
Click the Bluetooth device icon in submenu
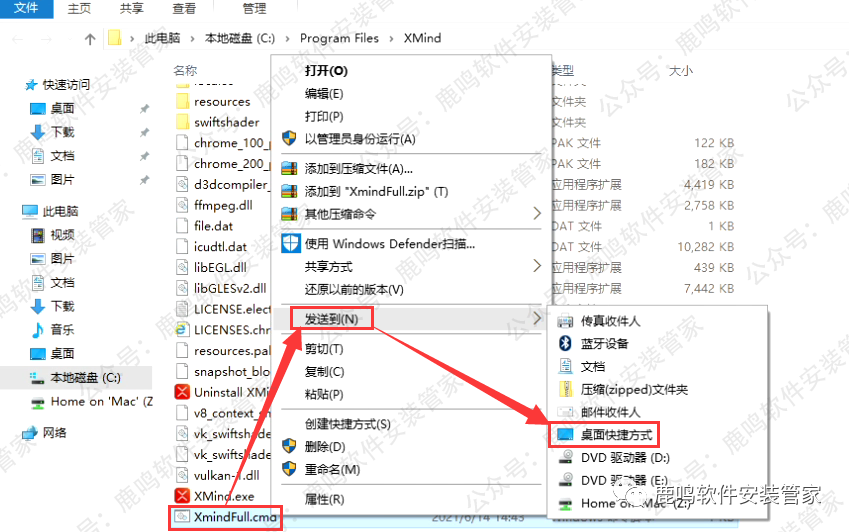565,343
